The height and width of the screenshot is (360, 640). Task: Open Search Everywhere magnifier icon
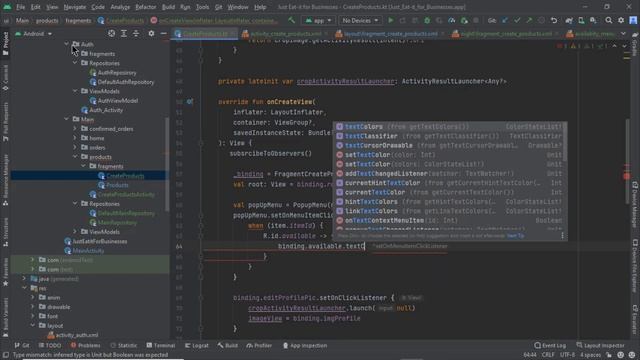[x=609, y=20]
